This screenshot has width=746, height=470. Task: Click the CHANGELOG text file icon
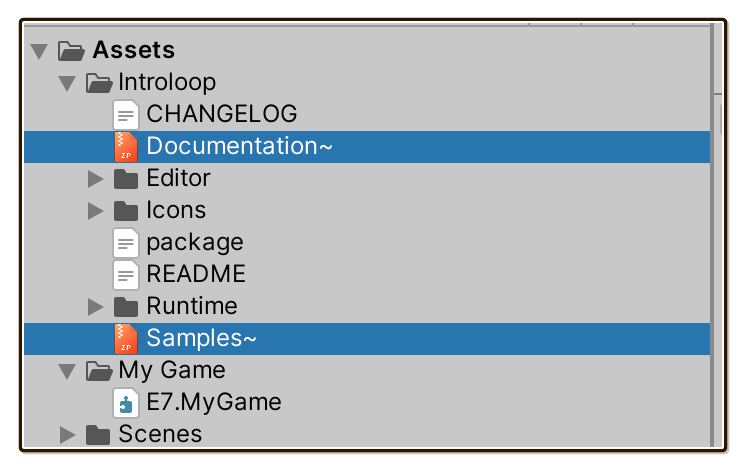click(126, 115)
